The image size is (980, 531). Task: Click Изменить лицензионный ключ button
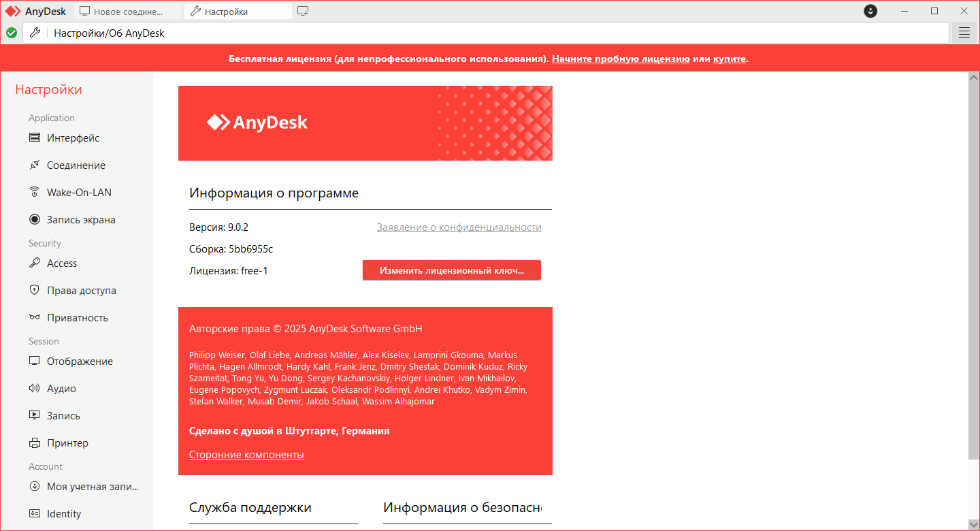[452, 270]
